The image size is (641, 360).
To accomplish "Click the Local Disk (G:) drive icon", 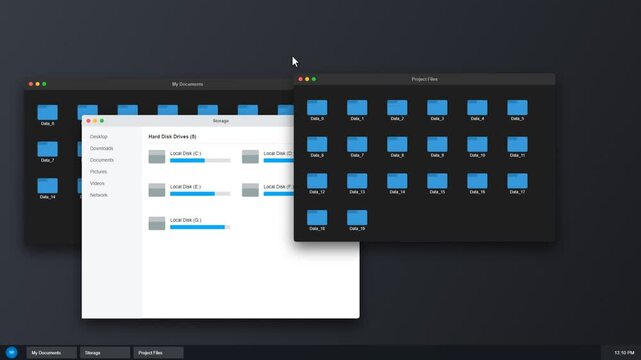I will pos(157,224).
